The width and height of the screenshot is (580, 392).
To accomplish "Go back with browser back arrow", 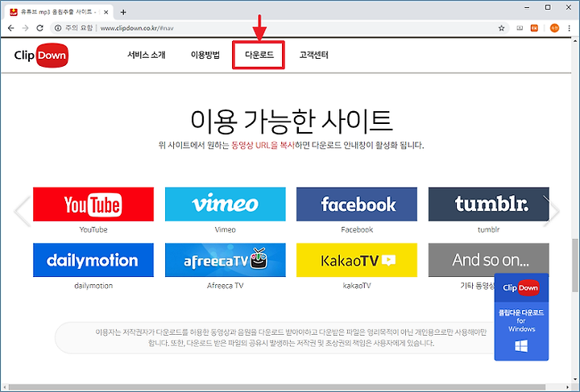I will (11, 28).
